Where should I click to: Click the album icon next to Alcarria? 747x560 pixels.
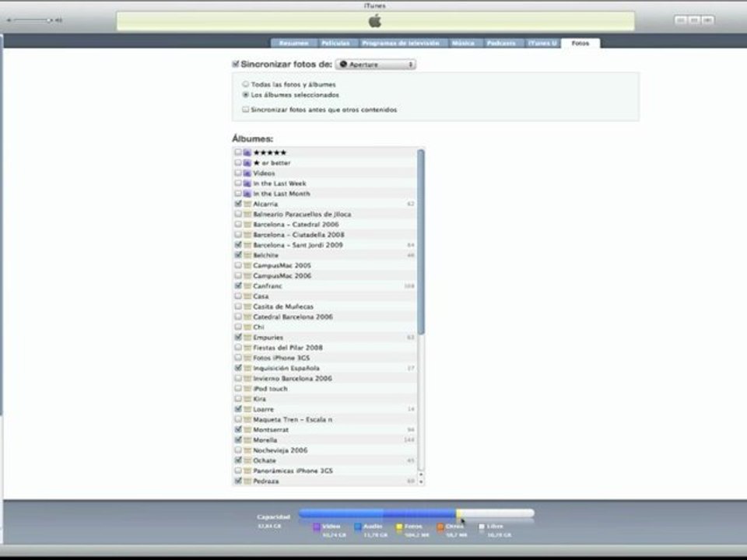pyautogui.click(x=247, y=204)
